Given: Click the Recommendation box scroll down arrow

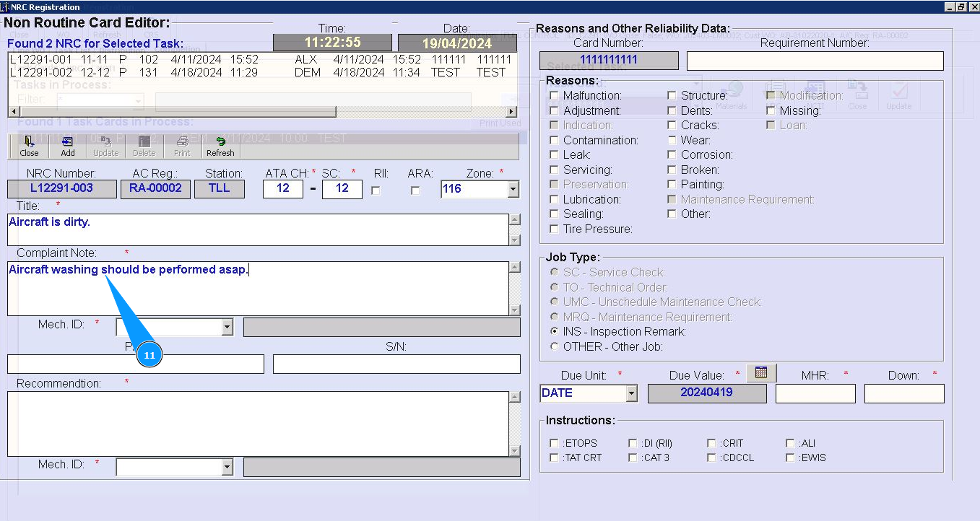Looking at the screenshot, I should pyautogui.click(x=515, y=450).
